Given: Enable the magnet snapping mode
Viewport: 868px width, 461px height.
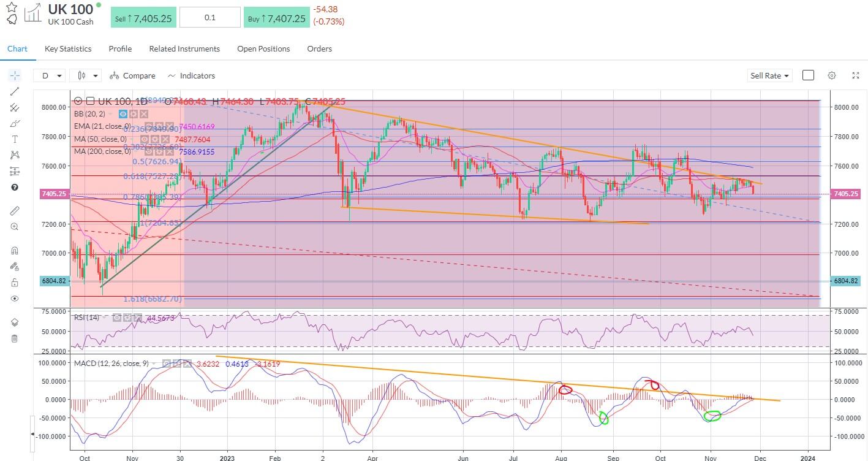Looking at the screenshot, I should (x=15, y=250).
